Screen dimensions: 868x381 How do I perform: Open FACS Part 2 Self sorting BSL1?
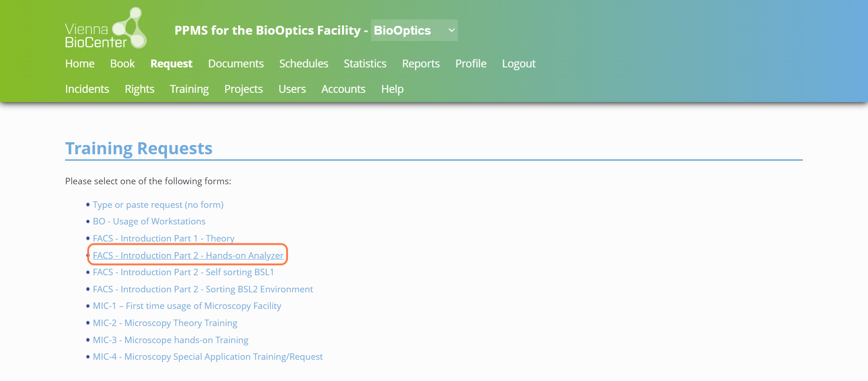(183, 272)
